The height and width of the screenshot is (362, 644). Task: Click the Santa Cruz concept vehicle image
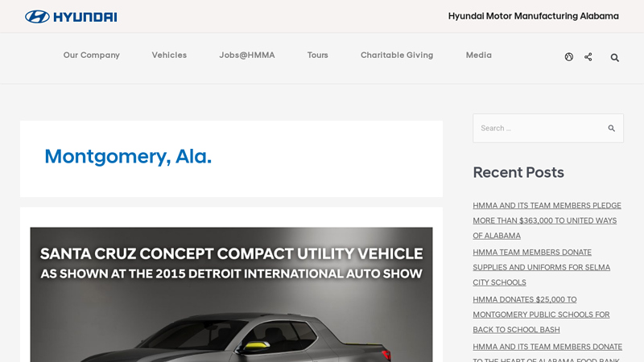(231, 294)
